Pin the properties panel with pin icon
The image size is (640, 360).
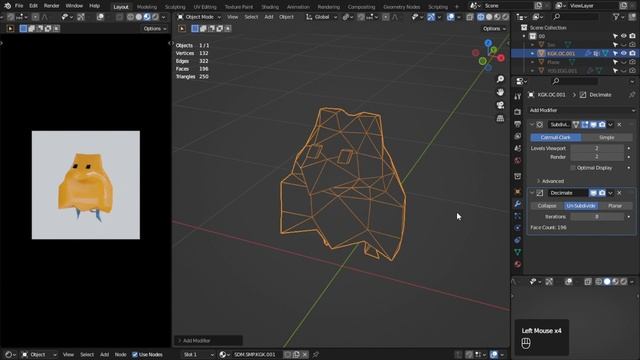(x=632, y=95)
